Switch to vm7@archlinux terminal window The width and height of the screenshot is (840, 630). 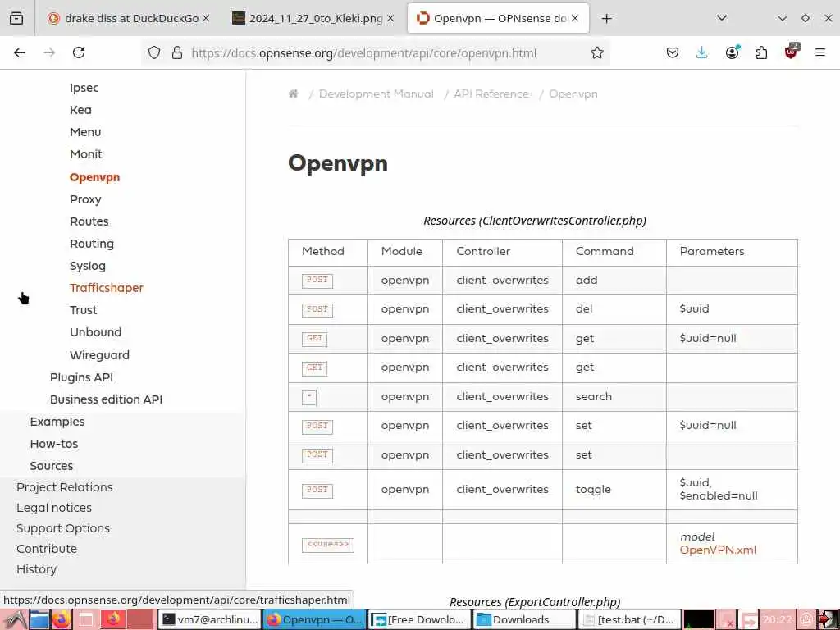pos(211,619)
